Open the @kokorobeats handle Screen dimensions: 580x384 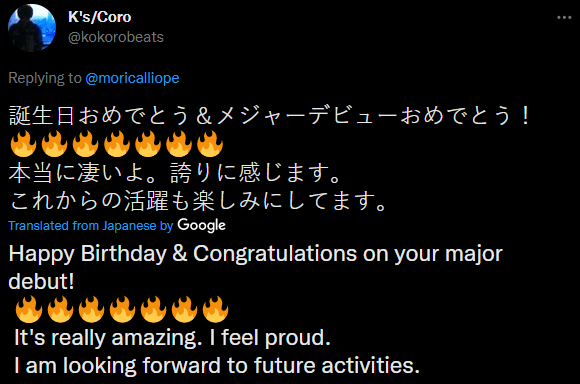(x=116, y=37)
